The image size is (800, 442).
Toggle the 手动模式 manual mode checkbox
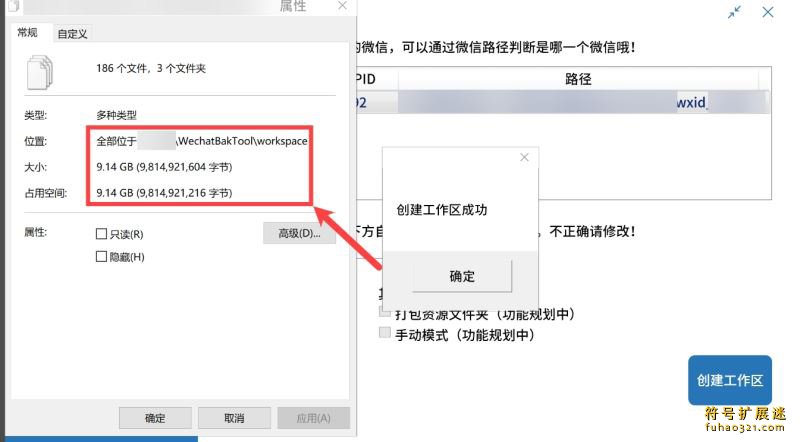tap(385, 333)
